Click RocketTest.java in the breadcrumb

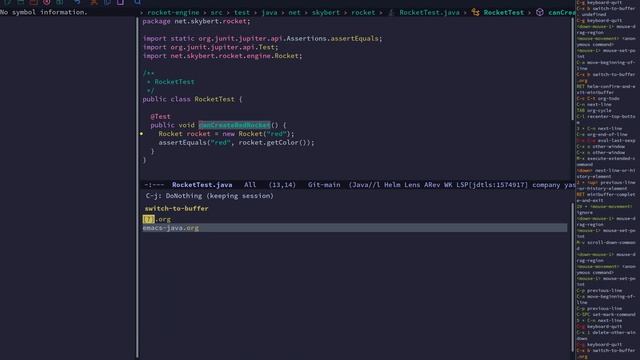(x=429, y=12)
